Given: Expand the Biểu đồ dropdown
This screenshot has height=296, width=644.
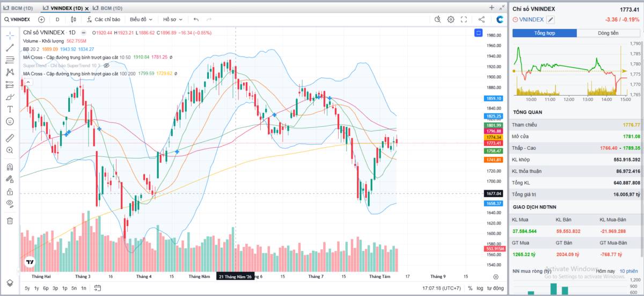Looking at the screenshot, I should (141, 19).
